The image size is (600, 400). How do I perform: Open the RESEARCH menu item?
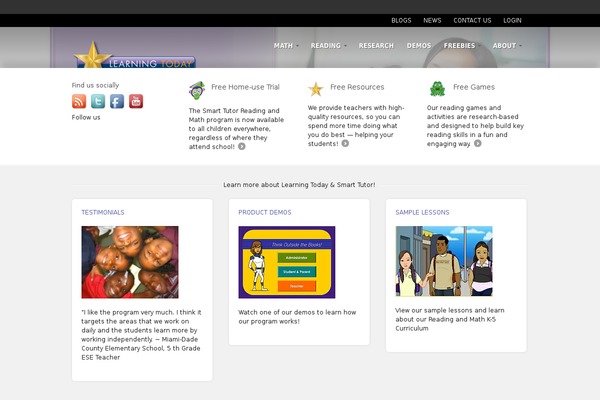376,46
